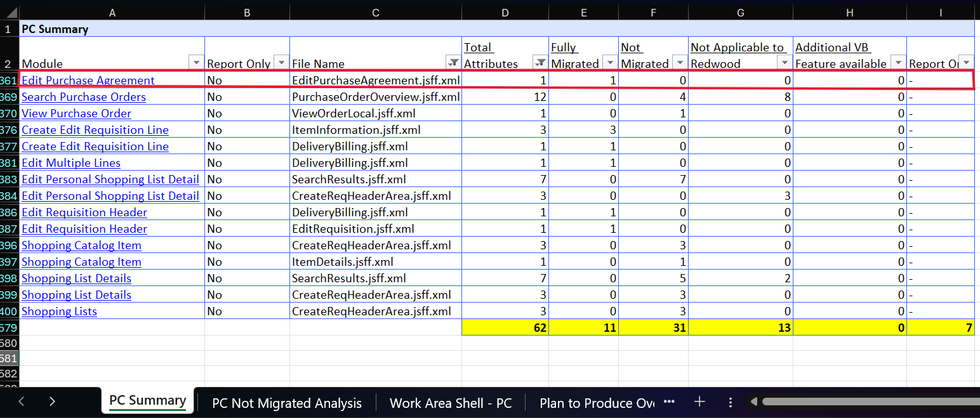The height and width of the screenshot is (418, 980).
Task: Select row 581 header
Action: tap(10, 358)
